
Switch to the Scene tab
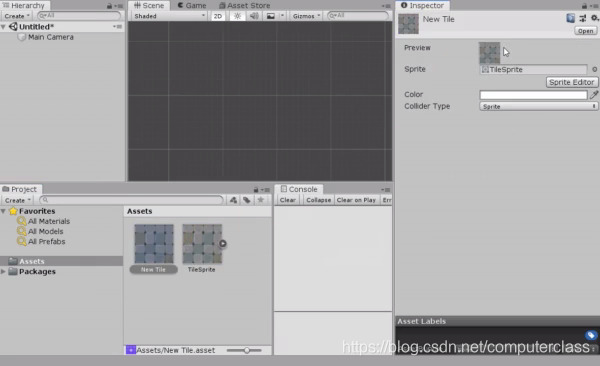click(149, 5)
